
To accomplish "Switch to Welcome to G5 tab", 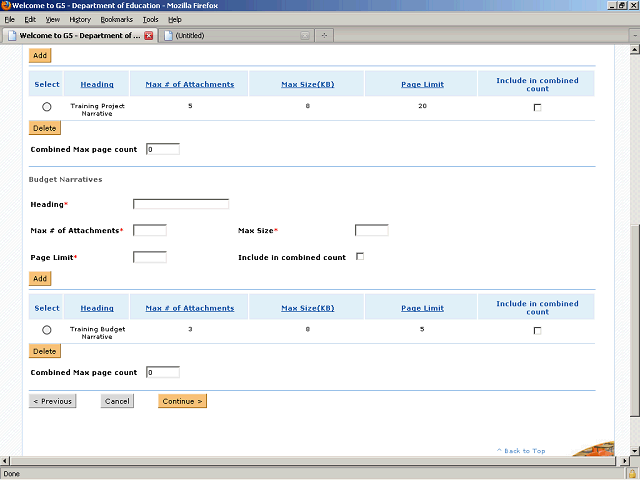I will click(80, 36).
